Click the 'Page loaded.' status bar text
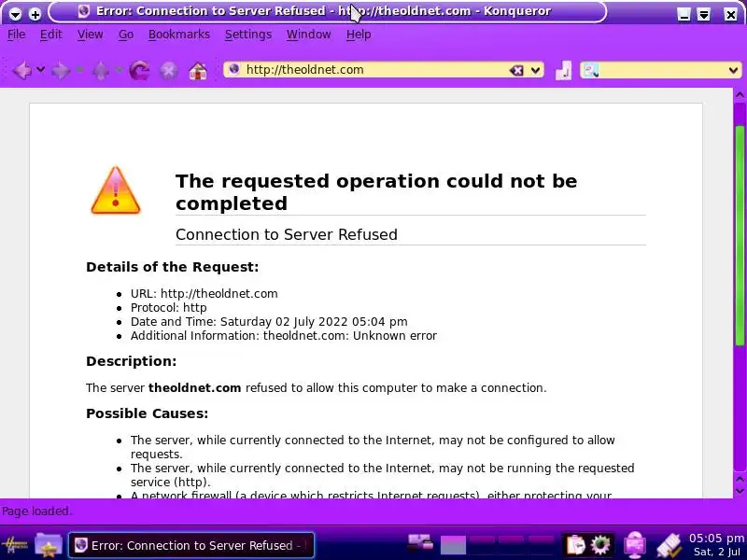Screen dimensions: 747x560 click(36, 511)
